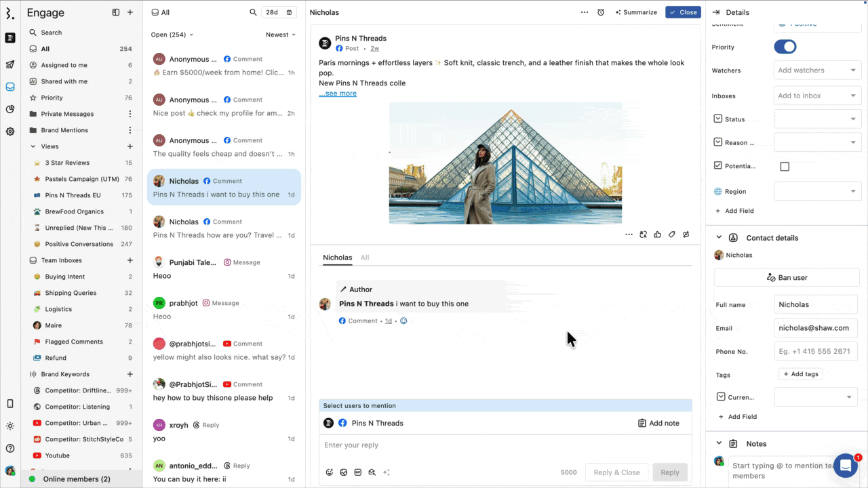Screen dimensions: 868x488
Task: Open the emoji picker in reply box
Action: point(330,472)
